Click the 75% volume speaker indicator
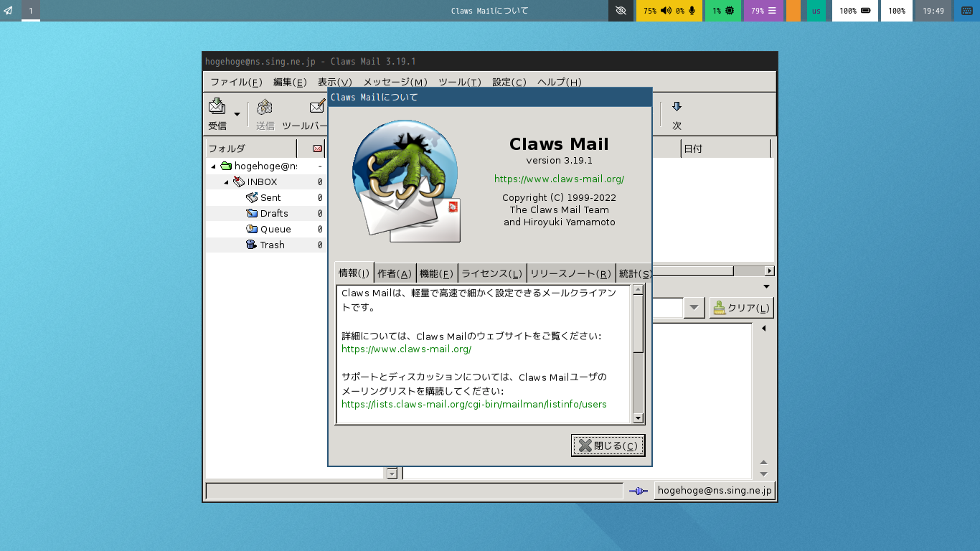The width and height of the screenshot is (980, 551). [656, 11]
